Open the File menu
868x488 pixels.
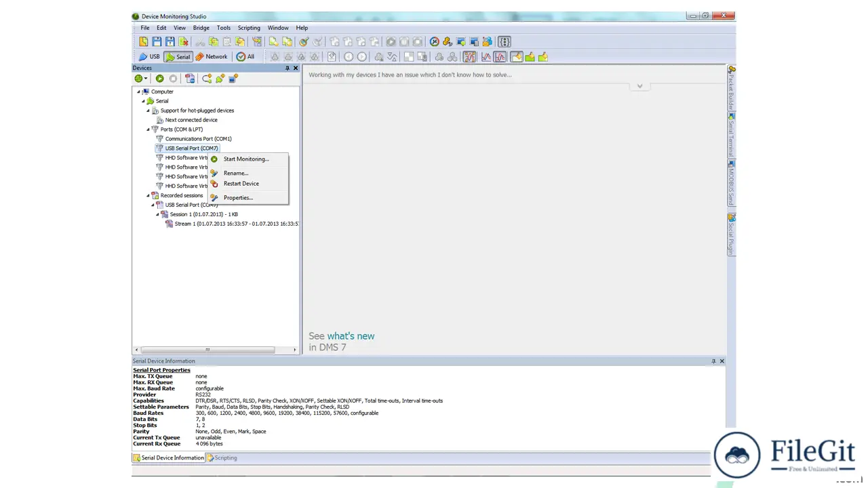pyautogui.click(x=145, y=28)
